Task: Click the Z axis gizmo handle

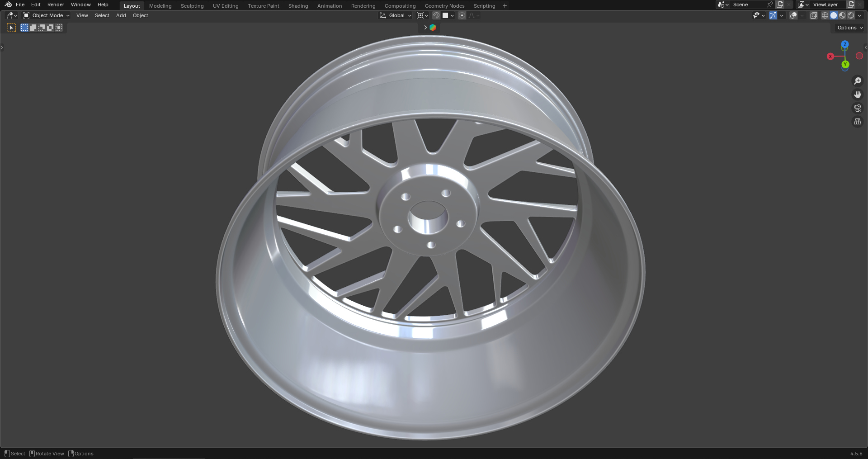Action: 845,45
